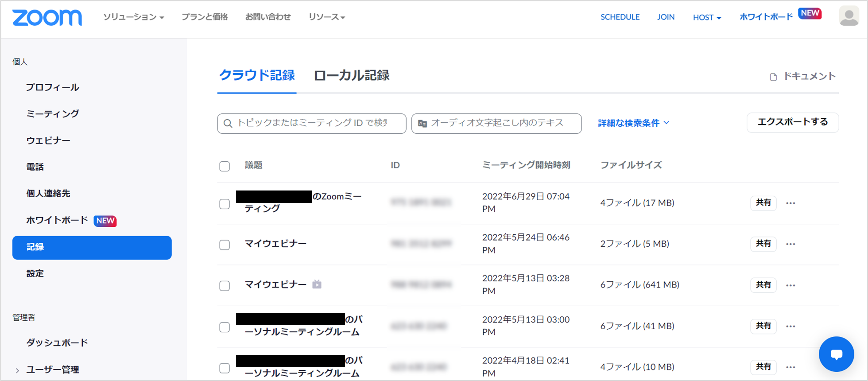Screen dimensions: 868x381
Task: Open more options for the May 24 recording
Action: [790, 244]
